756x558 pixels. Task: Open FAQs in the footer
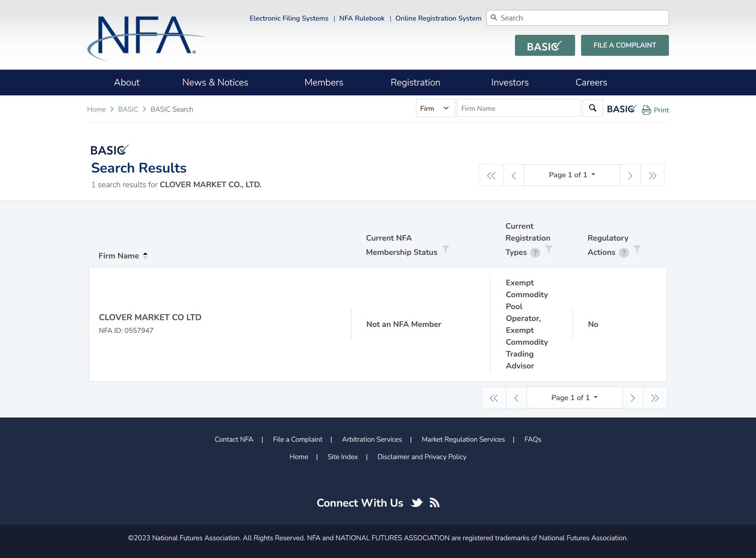pyautogui.click(x=533, y=439)
